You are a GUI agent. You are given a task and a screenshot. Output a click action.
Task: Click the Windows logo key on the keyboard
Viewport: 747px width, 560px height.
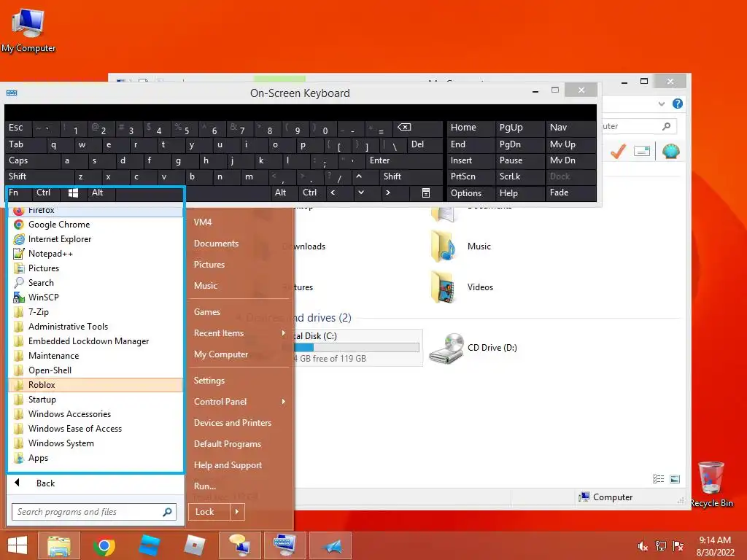click(74, 192)
